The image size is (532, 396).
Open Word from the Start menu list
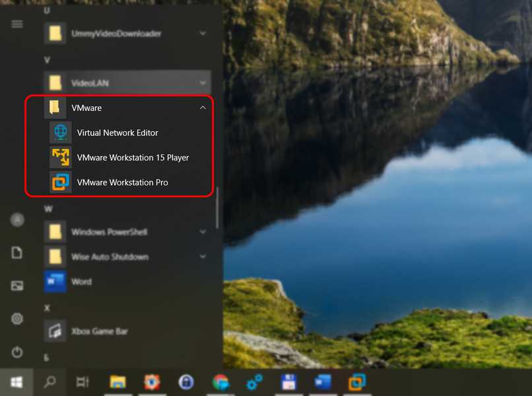coord(81,281)
